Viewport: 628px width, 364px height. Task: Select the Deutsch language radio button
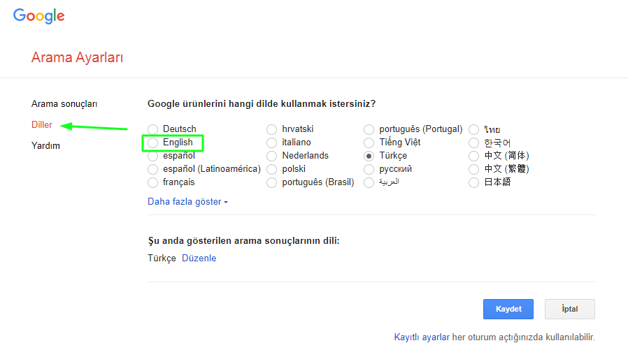pos(152,129)
